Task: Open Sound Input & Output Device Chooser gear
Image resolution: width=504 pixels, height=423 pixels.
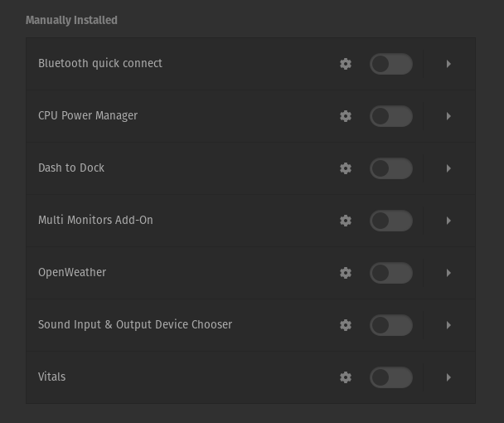Action: [x=346, y=325]
